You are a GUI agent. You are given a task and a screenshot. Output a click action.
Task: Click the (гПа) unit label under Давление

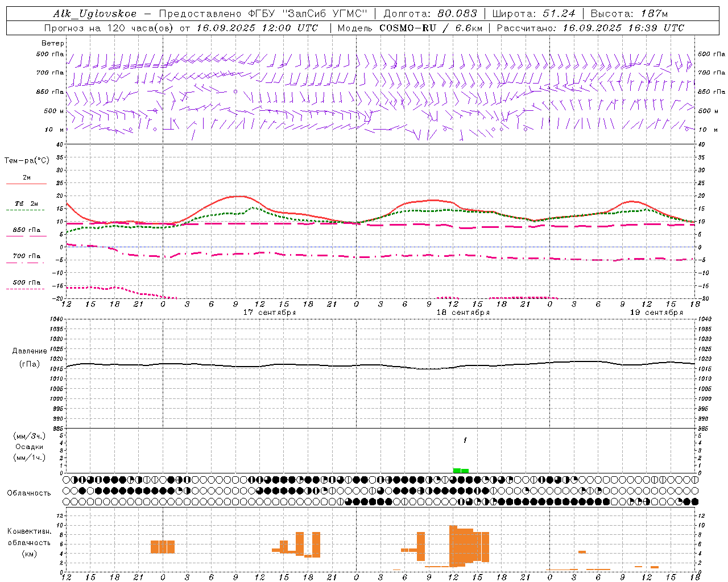(x=30, y=364)
